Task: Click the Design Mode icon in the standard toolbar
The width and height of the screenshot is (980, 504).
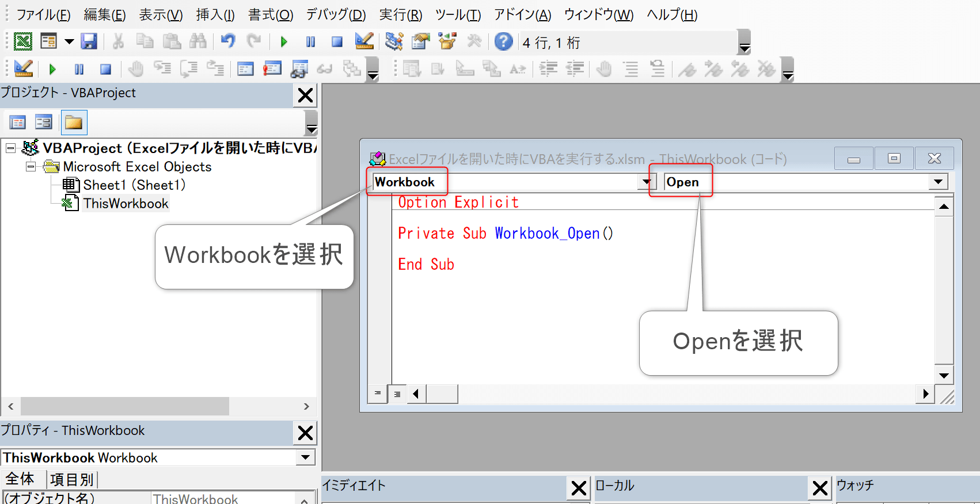Action: coord(364,41)
